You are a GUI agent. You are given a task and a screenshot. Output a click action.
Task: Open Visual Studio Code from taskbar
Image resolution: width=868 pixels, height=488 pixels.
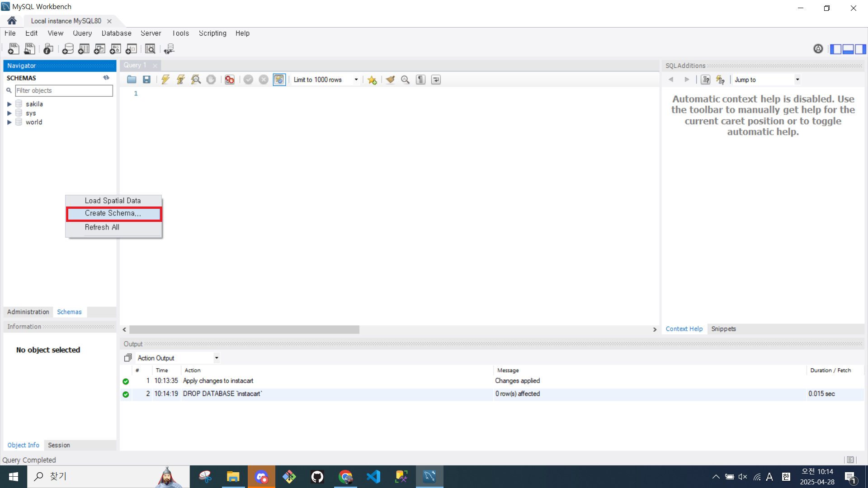coord(373,476)
